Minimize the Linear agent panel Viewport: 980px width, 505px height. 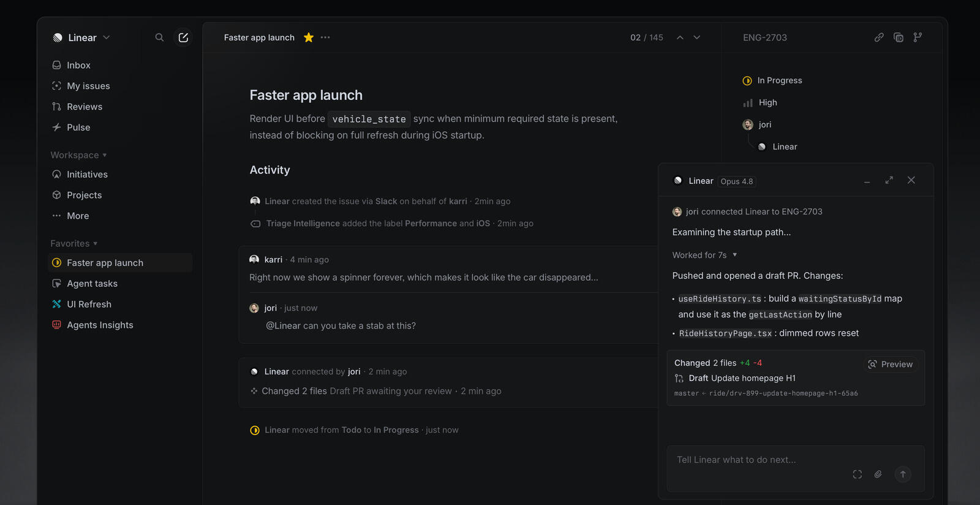(x=867, y=181)
